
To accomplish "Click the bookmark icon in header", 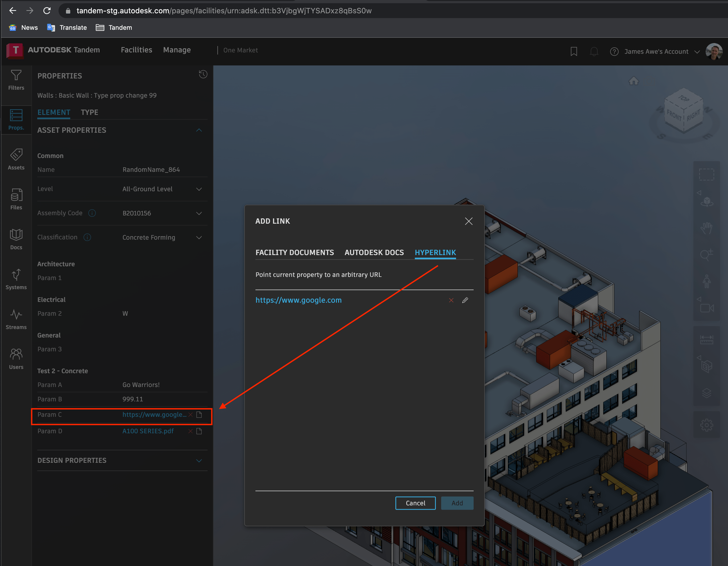I will [574, 51].
